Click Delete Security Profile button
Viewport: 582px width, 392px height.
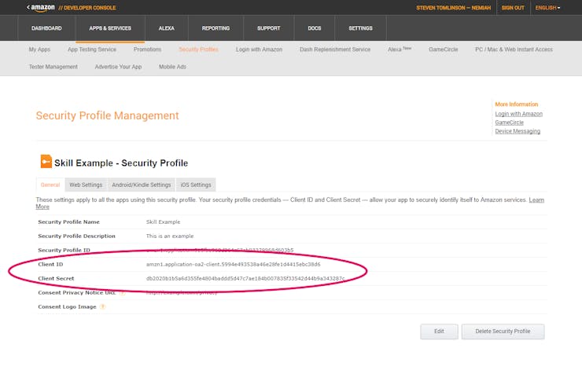point(503,332)
